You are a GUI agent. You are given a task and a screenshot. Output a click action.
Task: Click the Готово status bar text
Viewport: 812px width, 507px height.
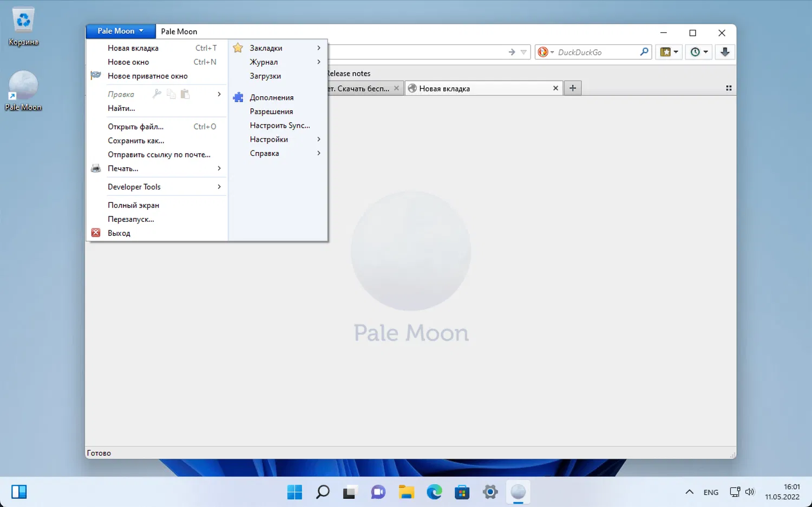point(99,453)
